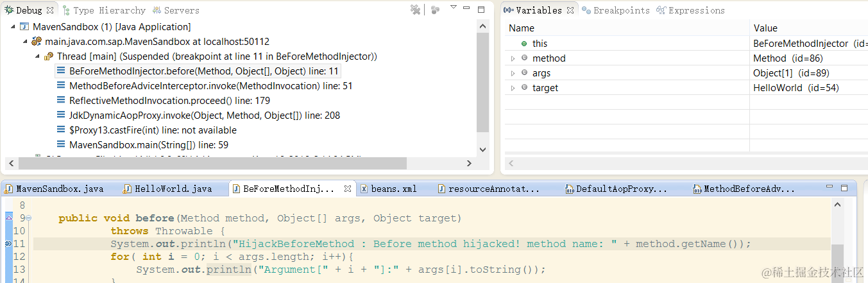Expand the 'method' variable
The image size is (868, 283).
coord(513,58)
